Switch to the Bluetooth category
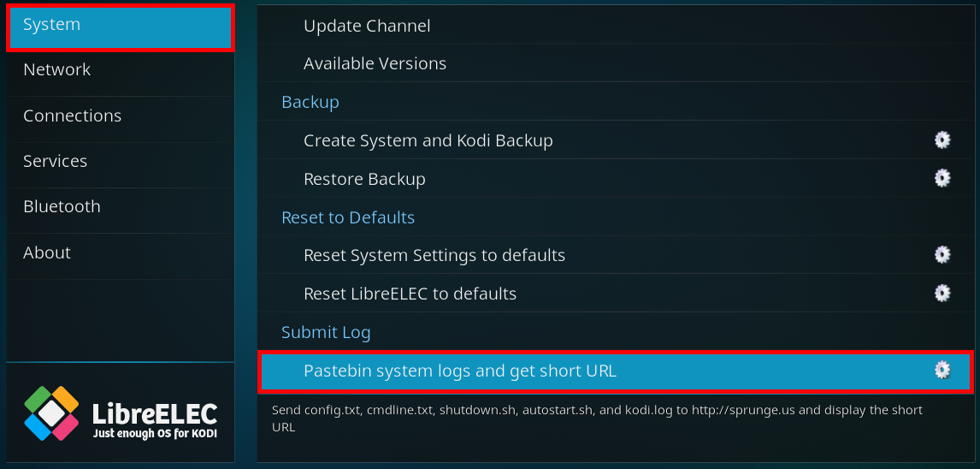Screen dimensions: 980x469 pos(121,206)
